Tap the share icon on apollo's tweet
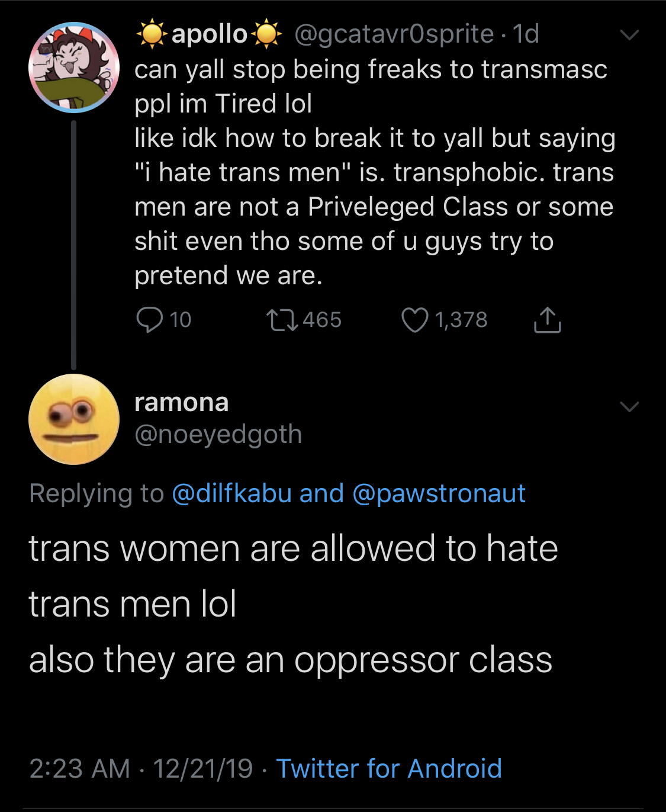 [x=547, y=320]
